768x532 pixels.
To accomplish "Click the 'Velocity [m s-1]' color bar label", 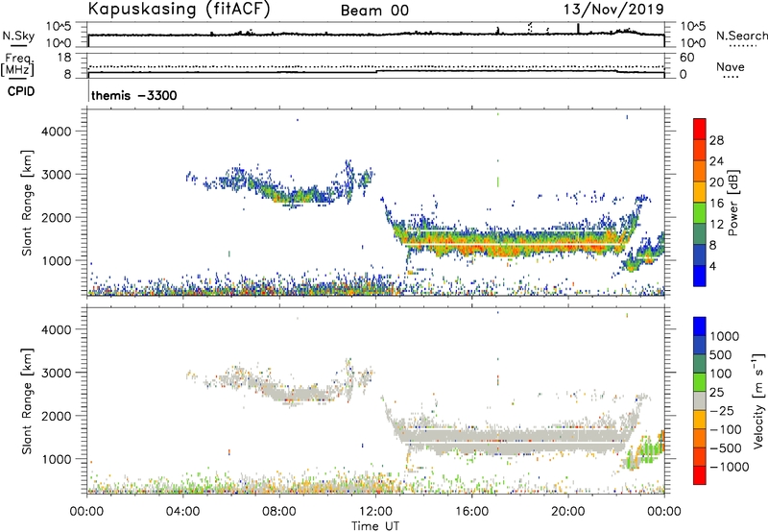I will tap(758, 400).
